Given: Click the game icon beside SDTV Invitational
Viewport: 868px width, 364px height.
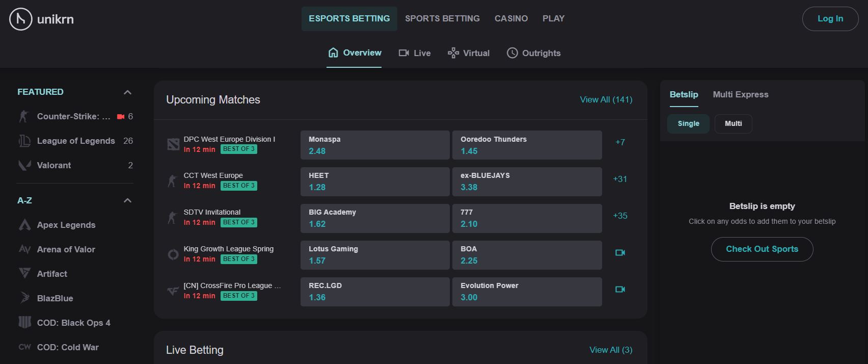Looking at the screenshot, I should click(x=173, y=218).
